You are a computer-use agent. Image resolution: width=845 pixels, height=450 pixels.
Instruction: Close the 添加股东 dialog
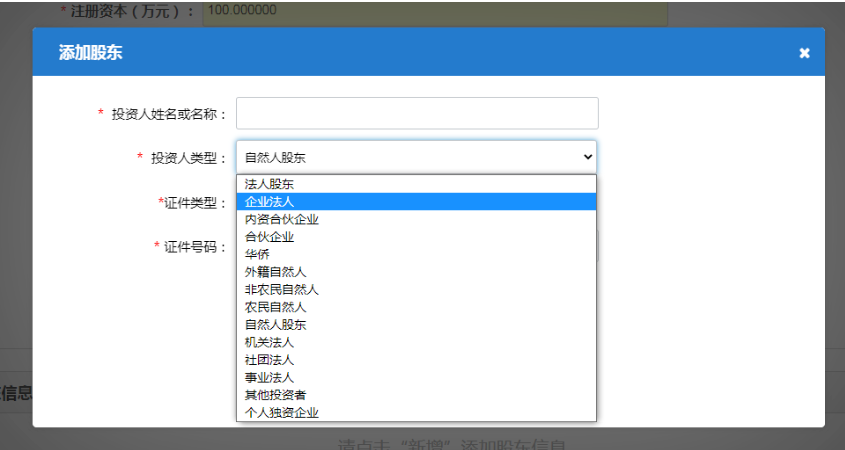click(x=804, y=53)
